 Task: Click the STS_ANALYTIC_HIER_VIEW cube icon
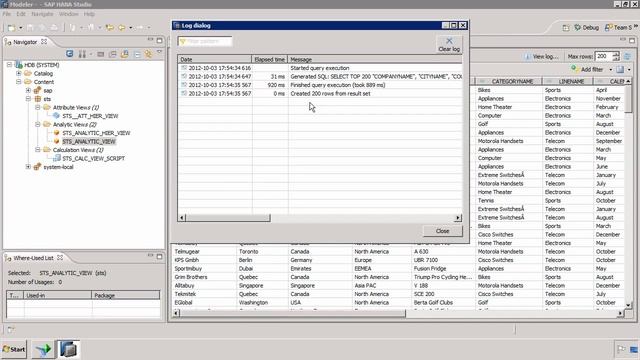57,133
